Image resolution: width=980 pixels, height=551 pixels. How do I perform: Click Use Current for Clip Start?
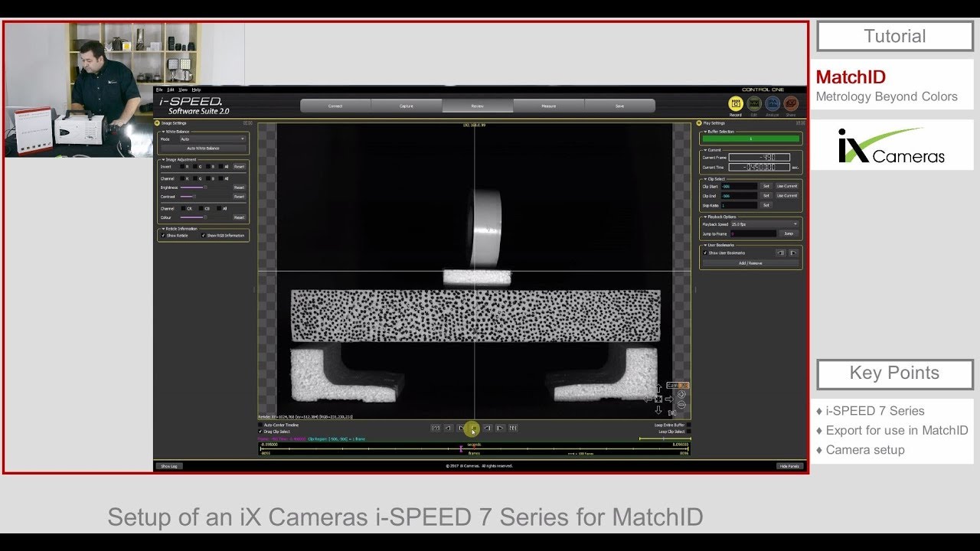tap(787, 186)
